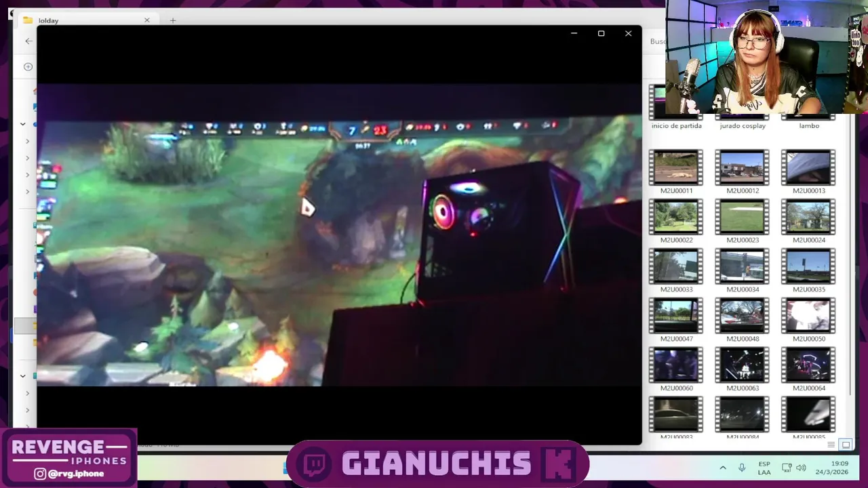Select the 'jurado cosplay' file label
The image size is (868, 488).
[743, 126]
